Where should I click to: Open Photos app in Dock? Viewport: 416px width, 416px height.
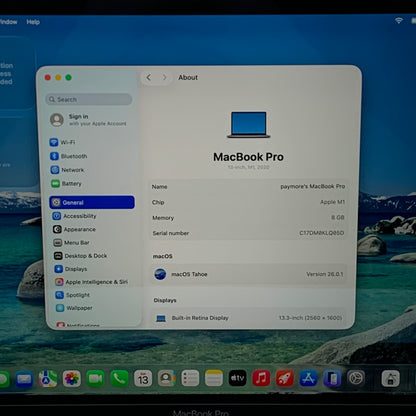(72, 379)
